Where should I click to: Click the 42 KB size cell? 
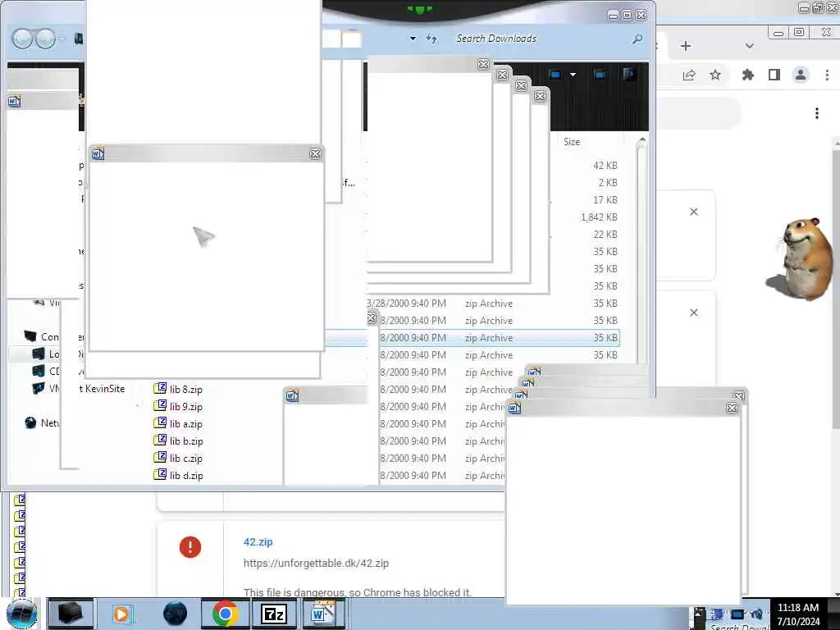point(605,166)
